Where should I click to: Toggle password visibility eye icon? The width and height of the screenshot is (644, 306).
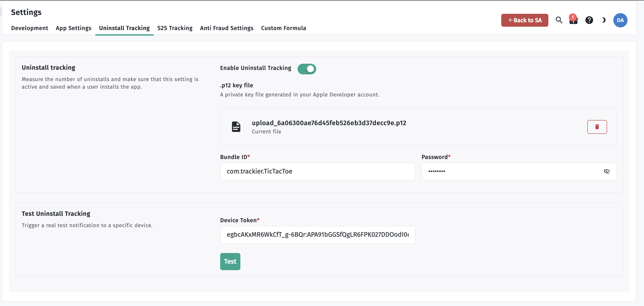pos(606,171)
